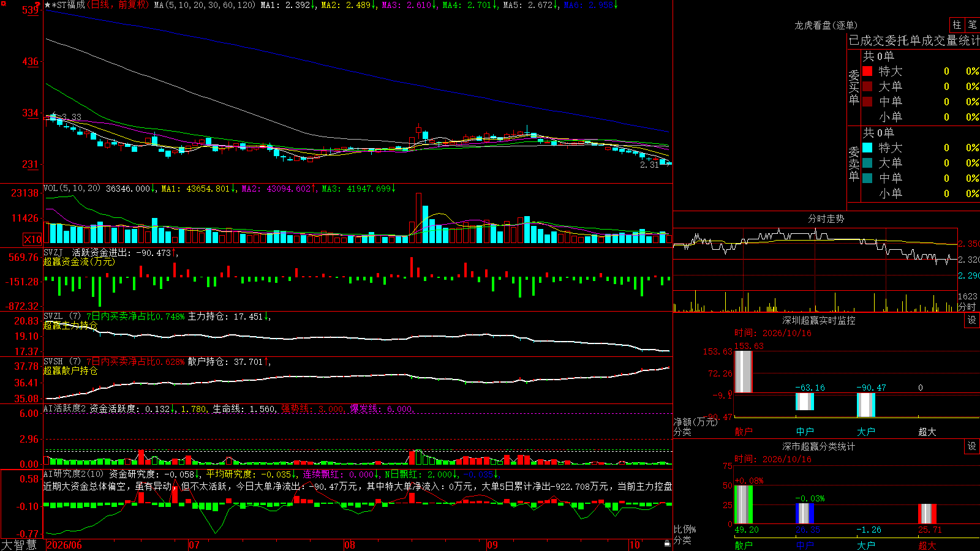Image resolution: width=980 pixels, height=551 pixels.
Task: Open 设 settings for 深圳超赢实时监控
Action: [x=972, y=320]
